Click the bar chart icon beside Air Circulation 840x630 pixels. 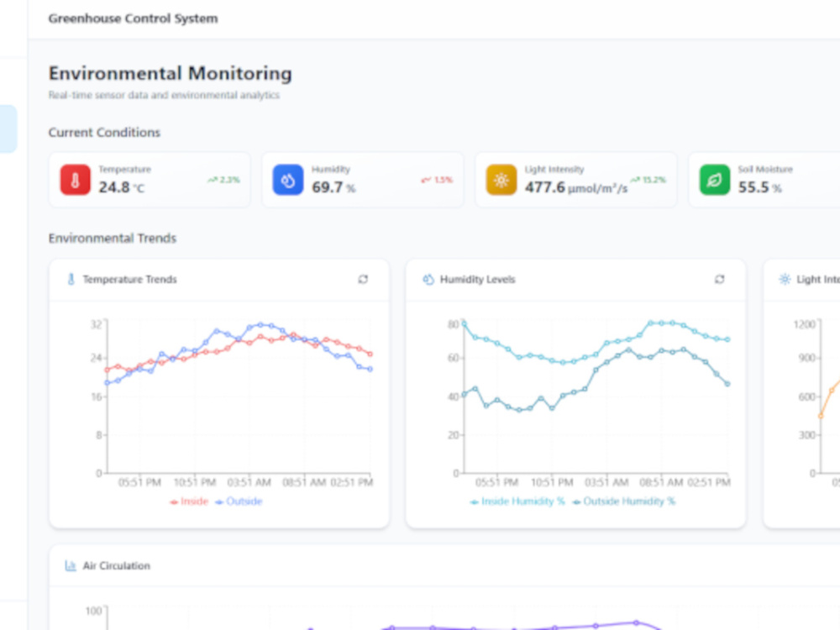(71, 565)
